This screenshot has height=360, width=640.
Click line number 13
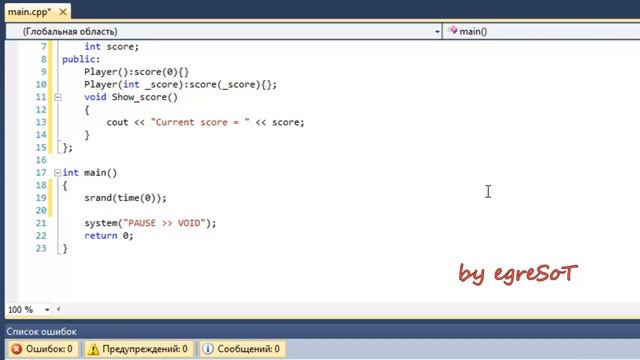click(x=41, y=122)
